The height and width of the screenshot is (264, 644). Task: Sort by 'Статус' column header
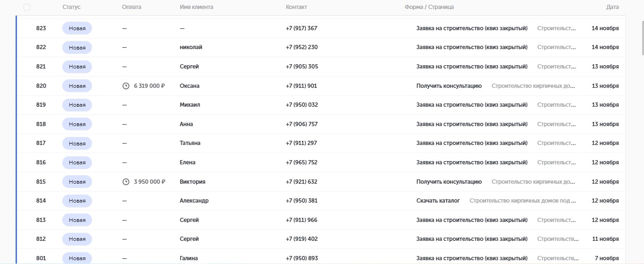tap(71, 7)
